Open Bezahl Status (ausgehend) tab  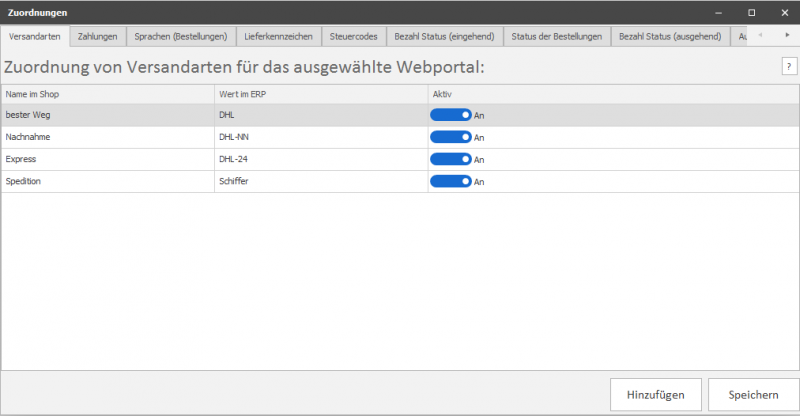tap(670, 37)
